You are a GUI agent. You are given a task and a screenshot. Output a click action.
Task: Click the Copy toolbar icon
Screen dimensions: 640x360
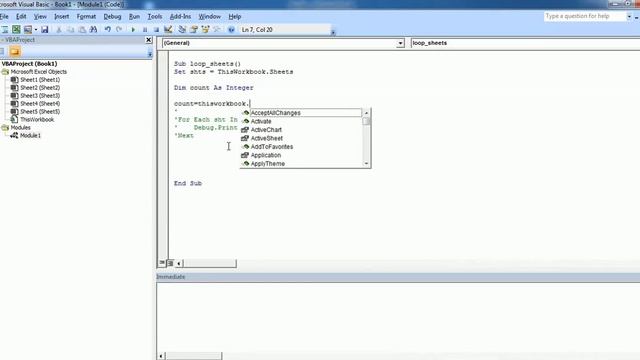(x=70, y=29)
